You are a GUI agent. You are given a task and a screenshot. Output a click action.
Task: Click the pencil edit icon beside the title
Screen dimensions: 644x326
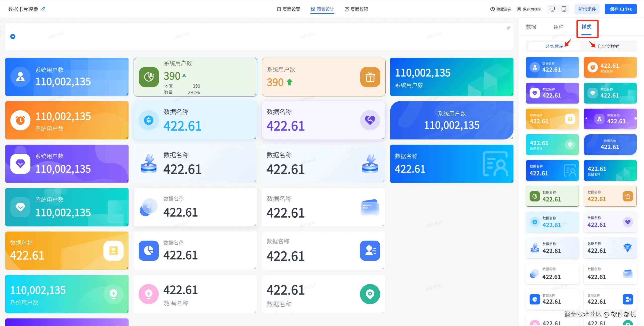[x=43, y=9]
